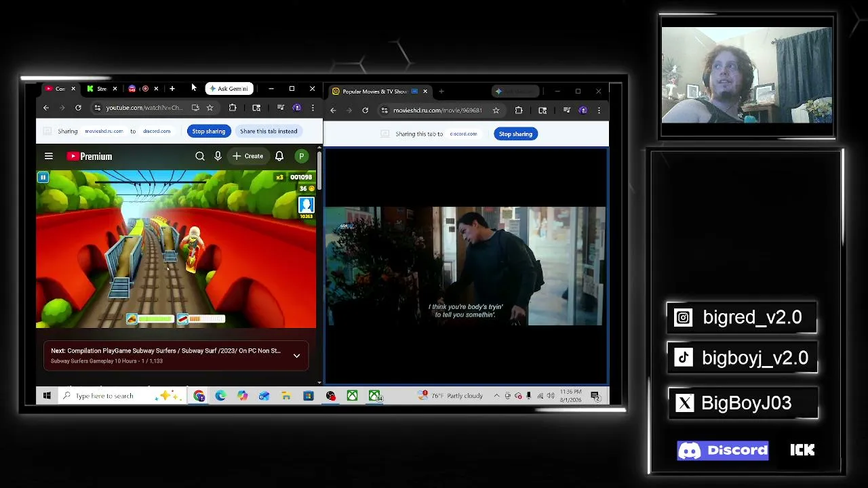Select the Popular Movies & TV Shows tab
Image resolution: width=868 pixels, height=488 pixels.
[x=379, y=91]
